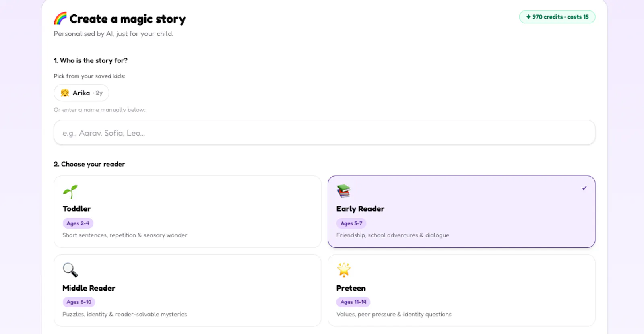Viewport: 644px width, 334px height.
Task: Click the 'Toddler' card title
Action: click(76, 209)
